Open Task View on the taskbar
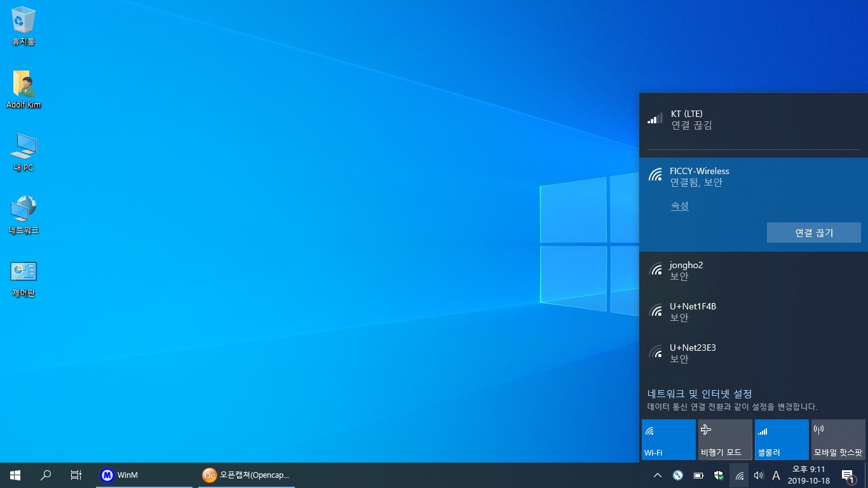Screen dimensions: 868x488 click(x=76, y=475)
